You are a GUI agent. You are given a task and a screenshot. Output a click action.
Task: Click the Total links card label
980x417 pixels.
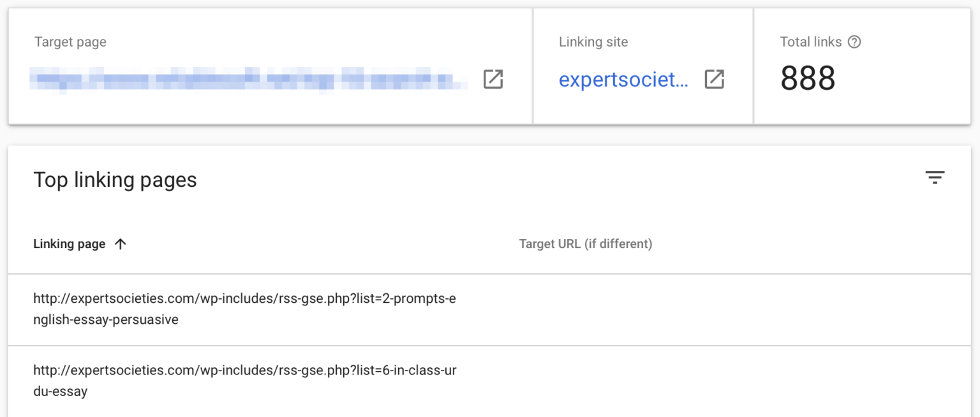point(811,41)
